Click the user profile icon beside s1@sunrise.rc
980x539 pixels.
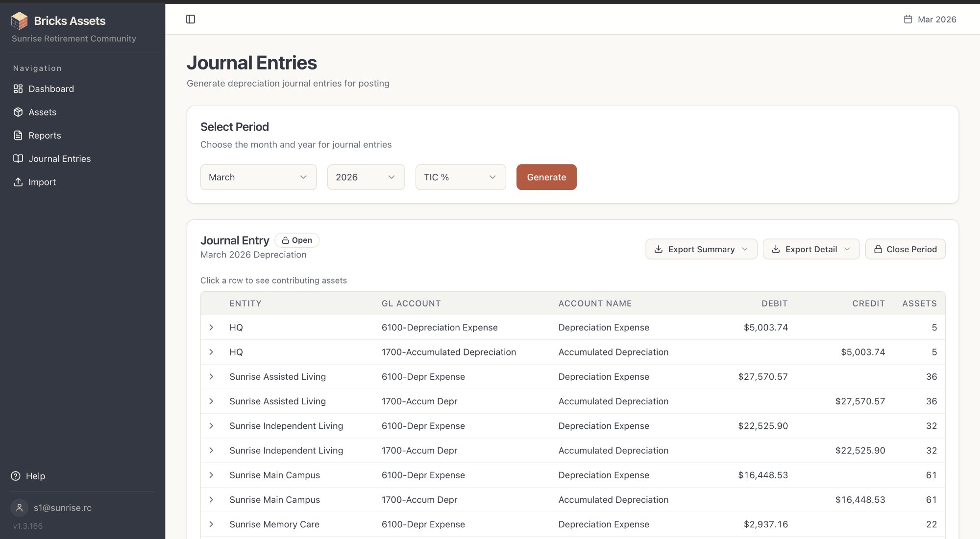(19, 508)
